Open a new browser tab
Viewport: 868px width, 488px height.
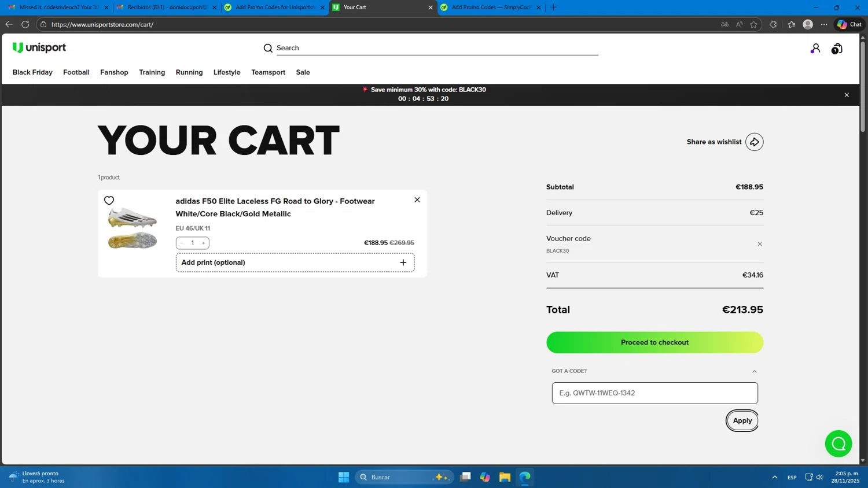(553, 8)
